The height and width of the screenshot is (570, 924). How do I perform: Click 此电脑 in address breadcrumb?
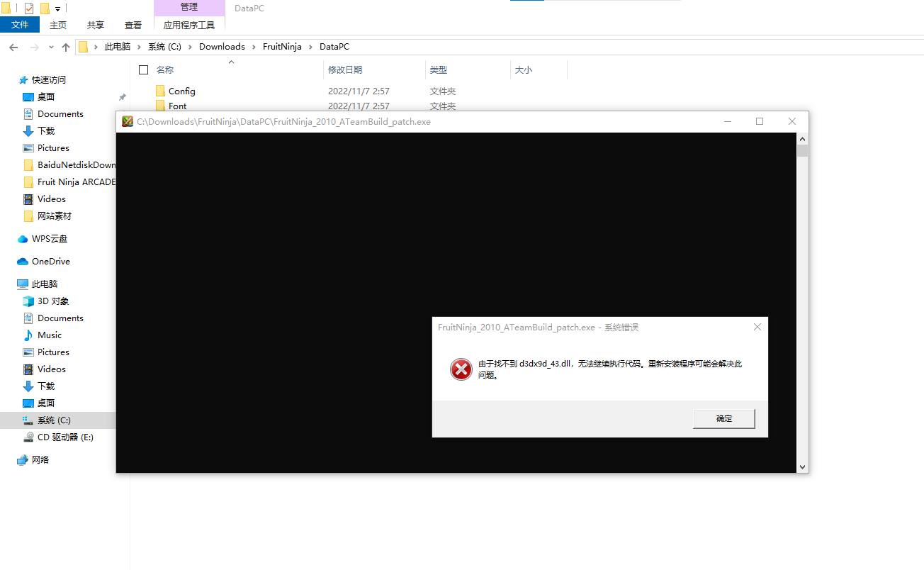tap(118, 47)
